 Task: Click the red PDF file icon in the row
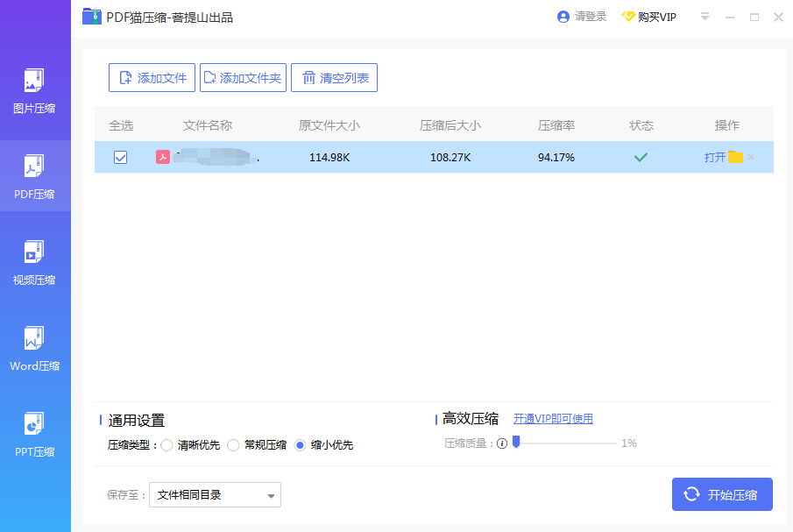point(162,157)
